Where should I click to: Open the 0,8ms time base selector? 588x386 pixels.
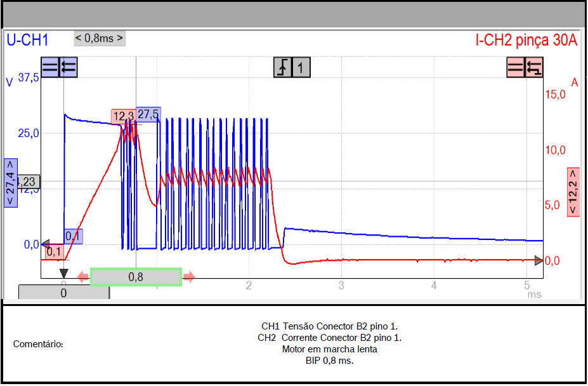[100, 38]
